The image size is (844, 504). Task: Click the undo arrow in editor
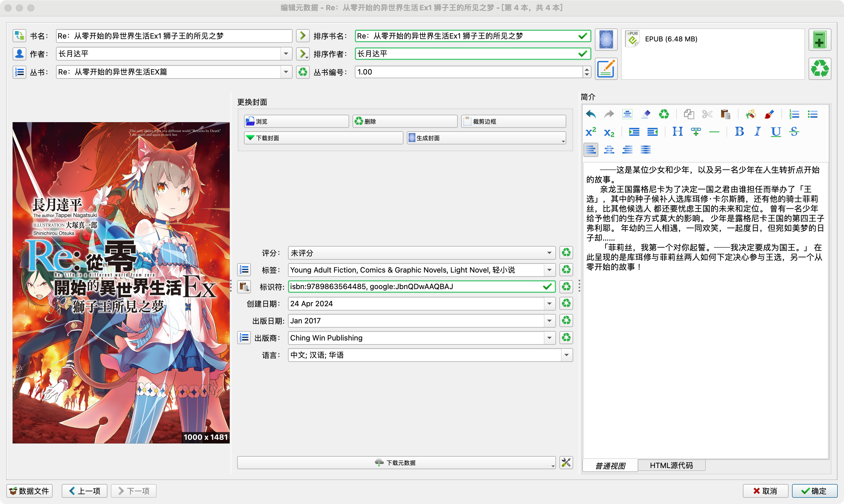[x=591, y=114]
